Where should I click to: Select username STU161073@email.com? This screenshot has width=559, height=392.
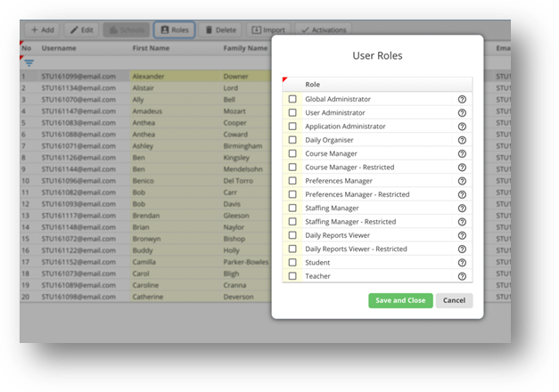pos(78,274)
